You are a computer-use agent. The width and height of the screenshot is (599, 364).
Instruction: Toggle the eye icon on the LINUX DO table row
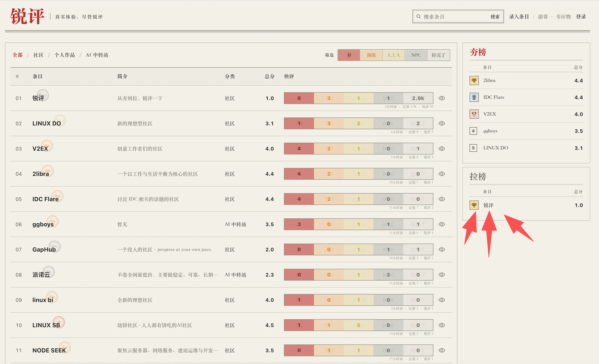click(442, 124)
